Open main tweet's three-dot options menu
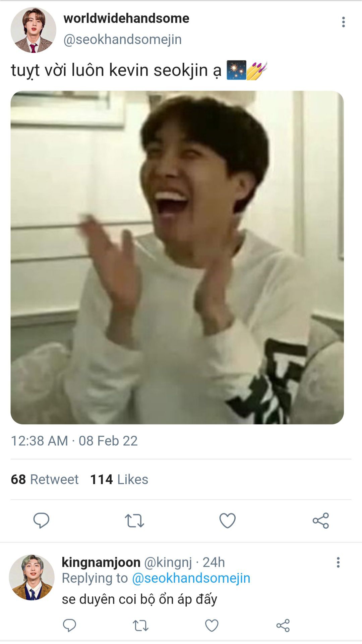Screen dimensions: 362x644 pos(343,22)
